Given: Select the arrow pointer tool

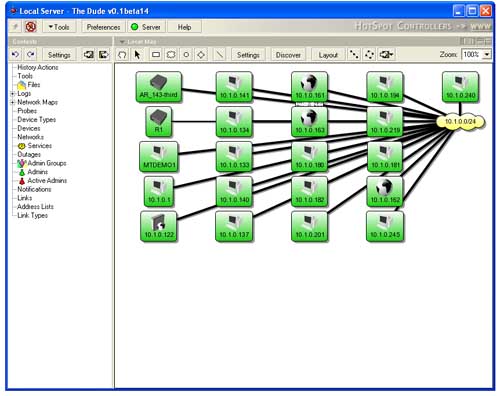Looking at the screenshot, I should (137, 55).
